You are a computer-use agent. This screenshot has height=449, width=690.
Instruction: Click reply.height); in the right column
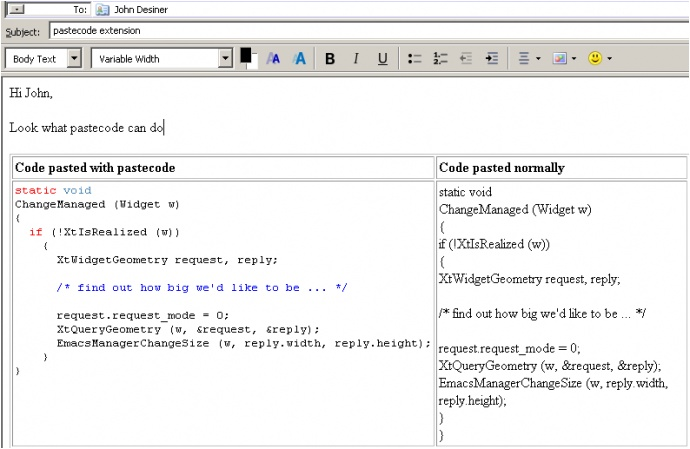(x=472, y=401)
